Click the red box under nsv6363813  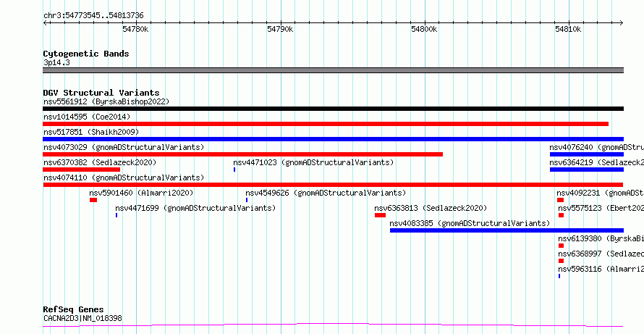(381, 215)
